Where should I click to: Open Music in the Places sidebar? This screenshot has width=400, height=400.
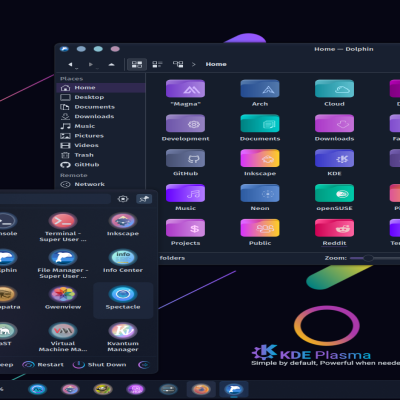[101, 126]
